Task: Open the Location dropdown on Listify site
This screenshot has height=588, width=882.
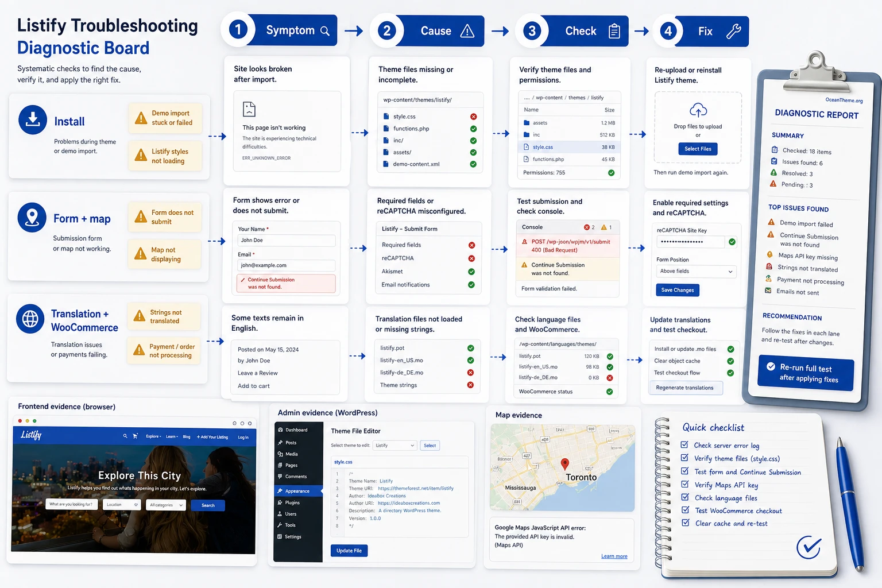Action: (122, 505)
